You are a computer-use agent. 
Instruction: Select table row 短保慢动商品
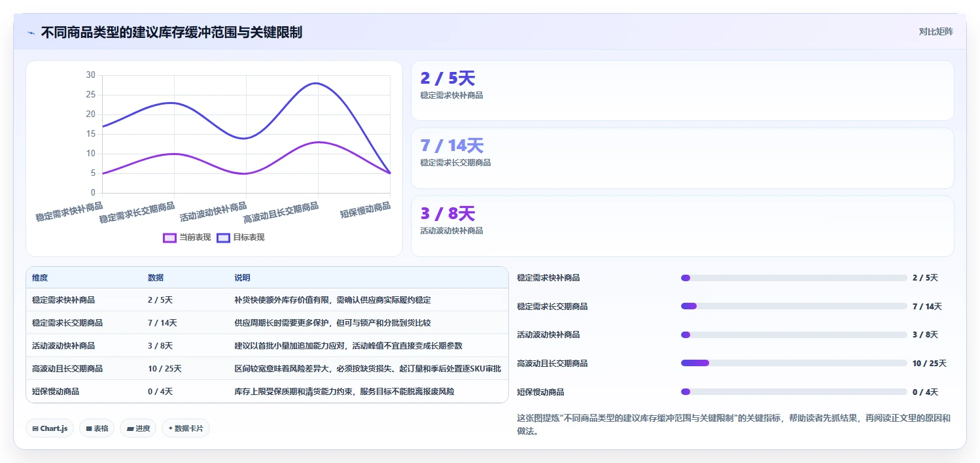[267, 391]
